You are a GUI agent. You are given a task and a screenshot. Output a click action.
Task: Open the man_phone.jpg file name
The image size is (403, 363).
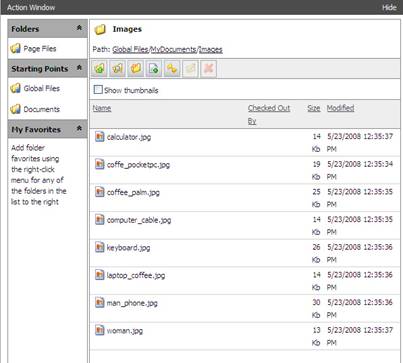(132, 303)
